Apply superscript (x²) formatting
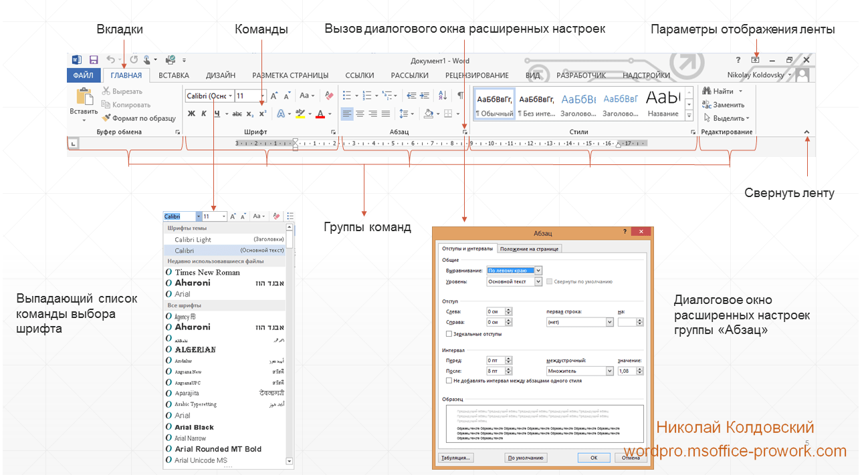 tap(262, 114)
